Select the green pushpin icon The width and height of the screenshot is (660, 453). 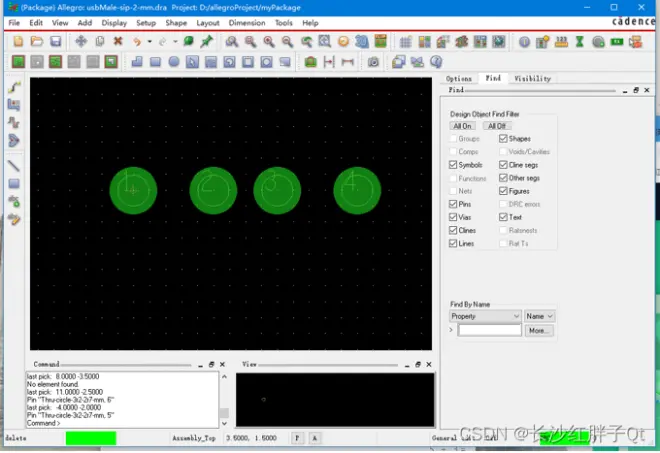point(207,41)
